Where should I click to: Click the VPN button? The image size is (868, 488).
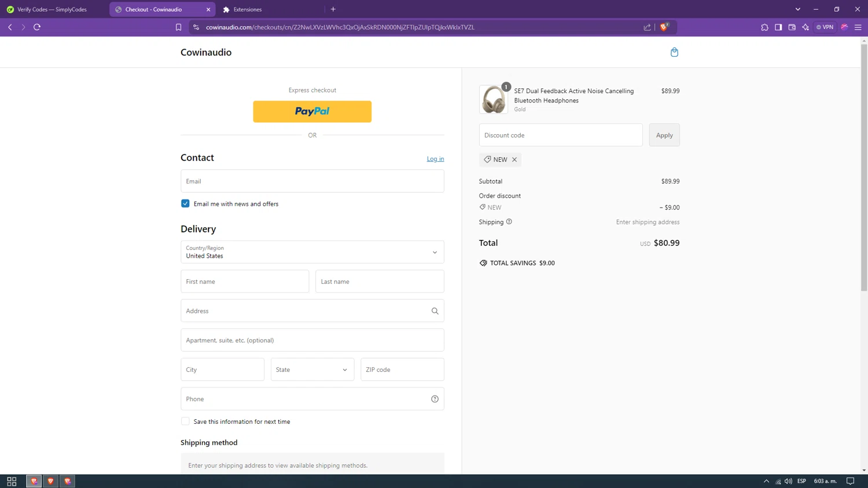(x=825, y=27)
